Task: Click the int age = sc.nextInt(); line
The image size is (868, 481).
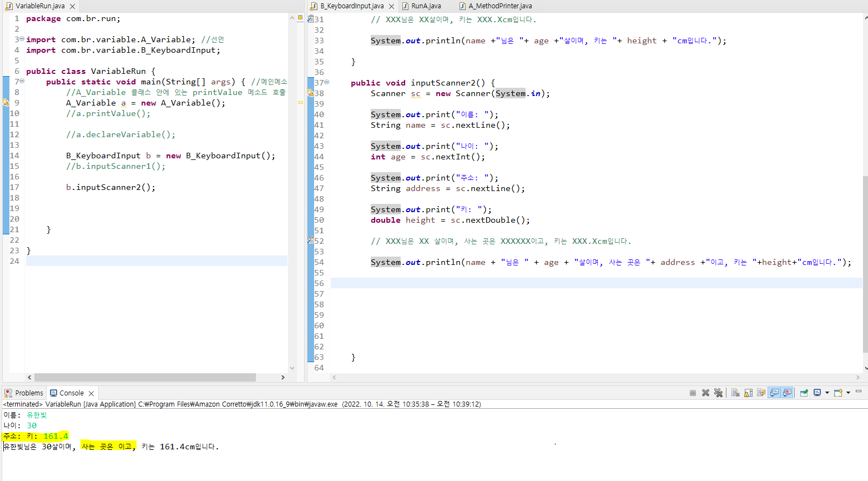Action: (x=428, y=157)
